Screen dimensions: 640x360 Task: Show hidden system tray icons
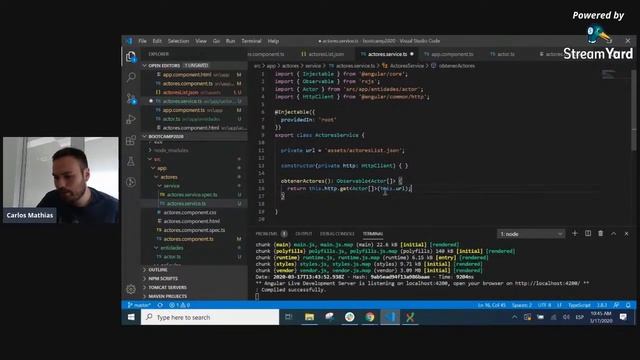click(x=515, y=317)
